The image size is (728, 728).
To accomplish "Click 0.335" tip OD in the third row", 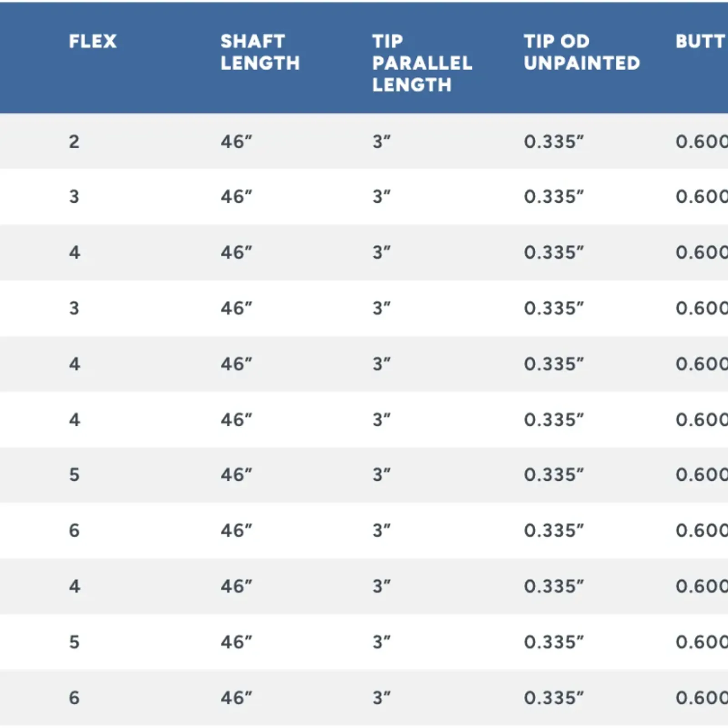I will click(554, 253).
